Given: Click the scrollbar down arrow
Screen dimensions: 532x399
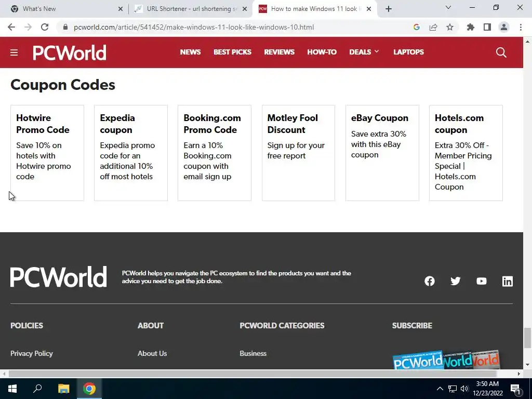Looking at the screenshot, I should point(527,365).
